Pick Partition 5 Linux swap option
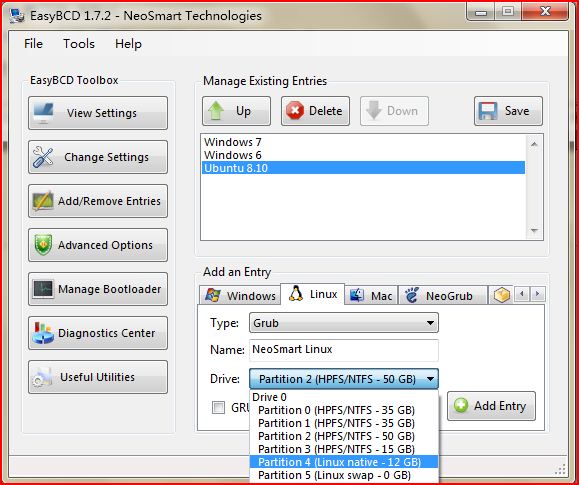 coord(344,475)
